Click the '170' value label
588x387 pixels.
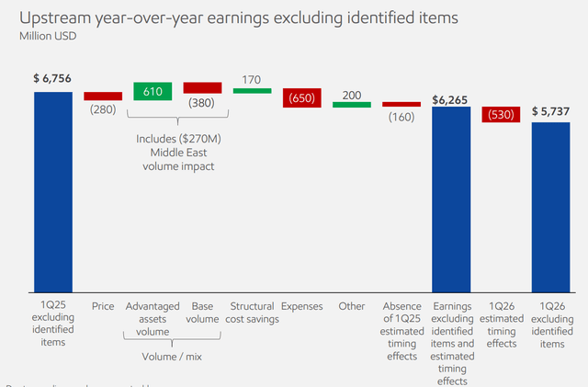(251, 80)
